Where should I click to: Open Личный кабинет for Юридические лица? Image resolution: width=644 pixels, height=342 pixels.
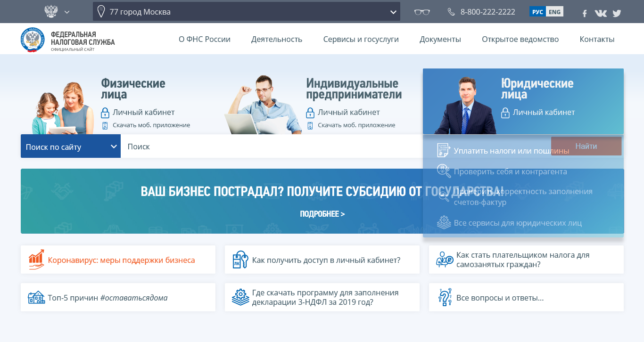click(x=544, y=112)
